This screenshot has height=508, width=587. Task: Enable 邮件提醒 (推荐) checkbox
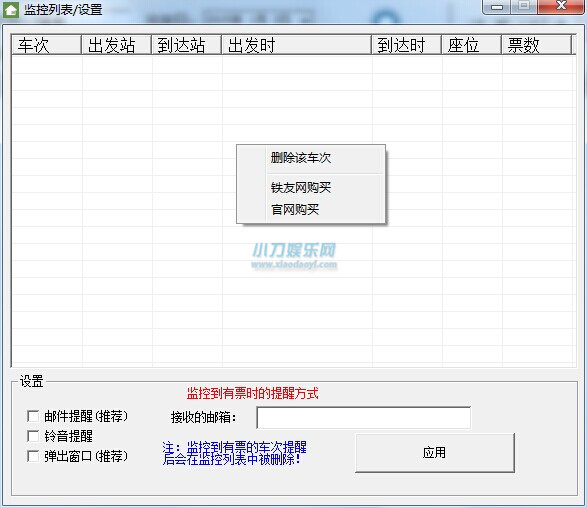(33, 416)
